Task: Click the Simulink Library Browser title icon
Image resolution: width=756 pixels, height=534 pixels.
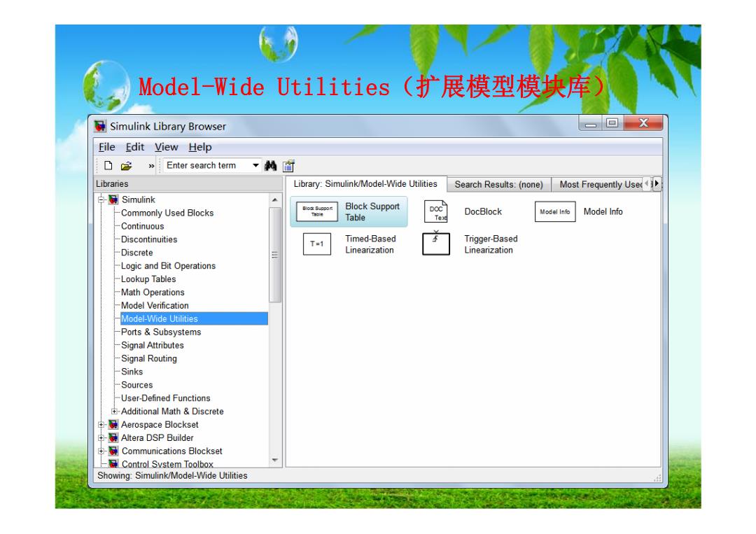Action: [100, 126]
